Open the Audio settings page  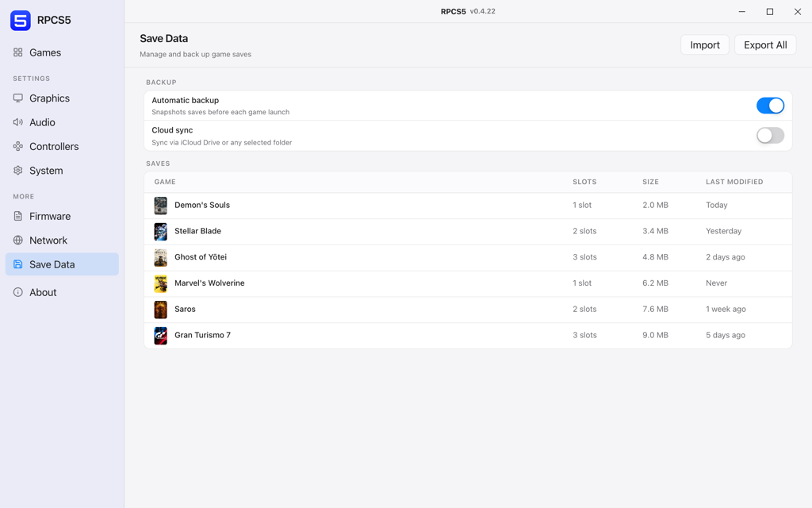62,122
